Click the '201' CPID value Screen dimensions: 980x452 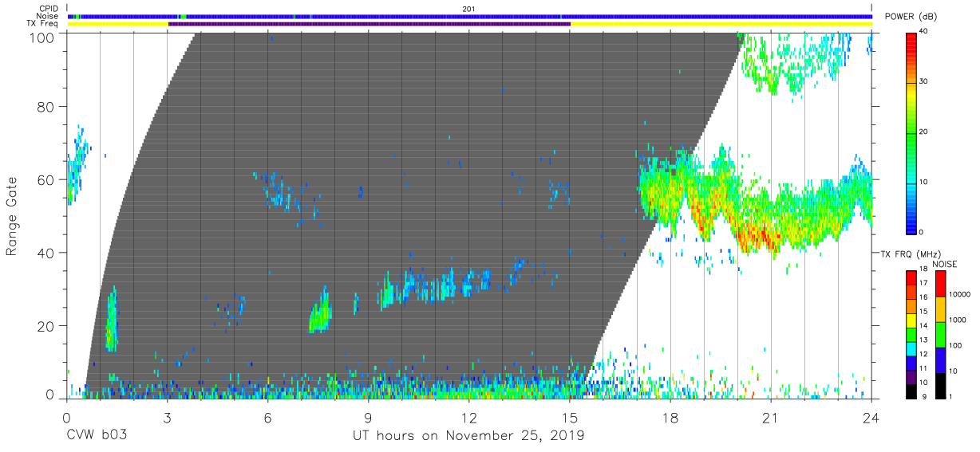click(x=469, y=9)
